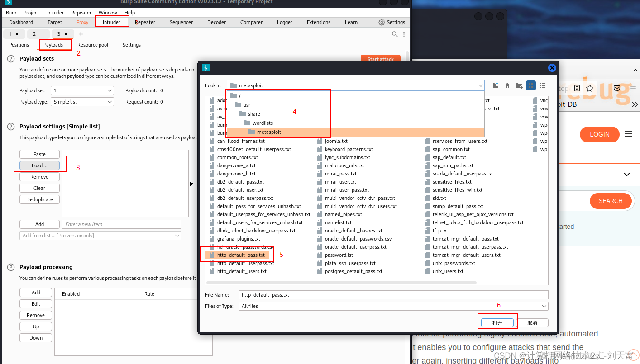Switch to the Intruder tab
This screenshot has width=640, height=364.
pos(111,22)
